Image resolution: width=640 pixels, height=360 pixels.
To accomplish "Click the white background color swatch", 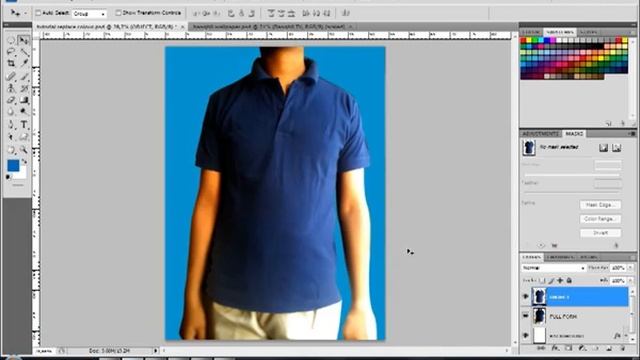I will coord(21,173).
